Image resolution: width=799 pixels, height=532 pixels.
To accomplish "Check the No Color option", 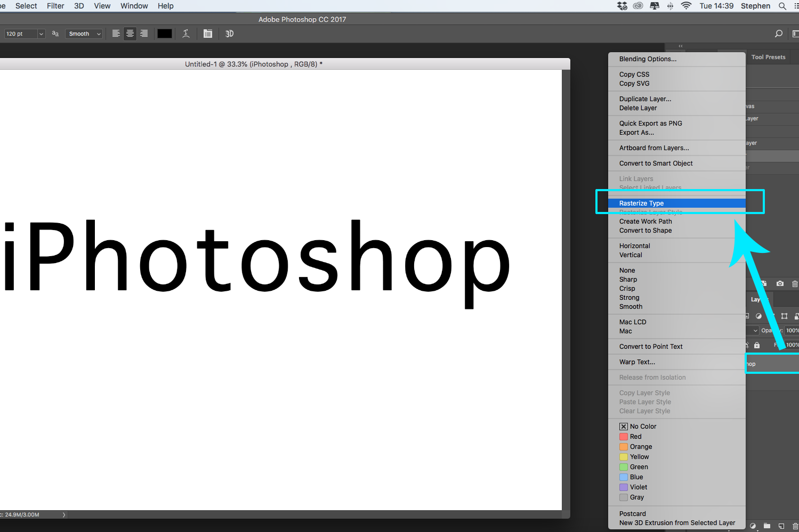I will (x=638, y=427).
